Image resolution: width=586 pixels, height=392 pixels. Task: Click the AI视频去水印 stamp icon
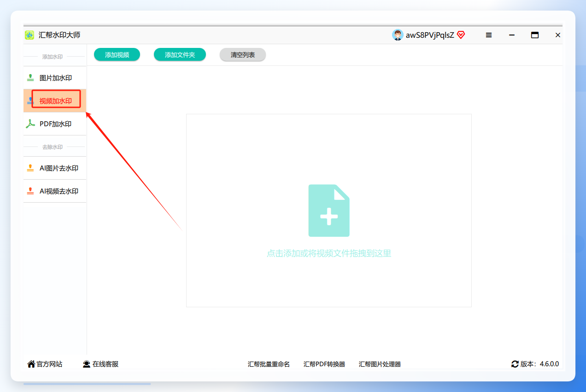[x=30, y=191]
